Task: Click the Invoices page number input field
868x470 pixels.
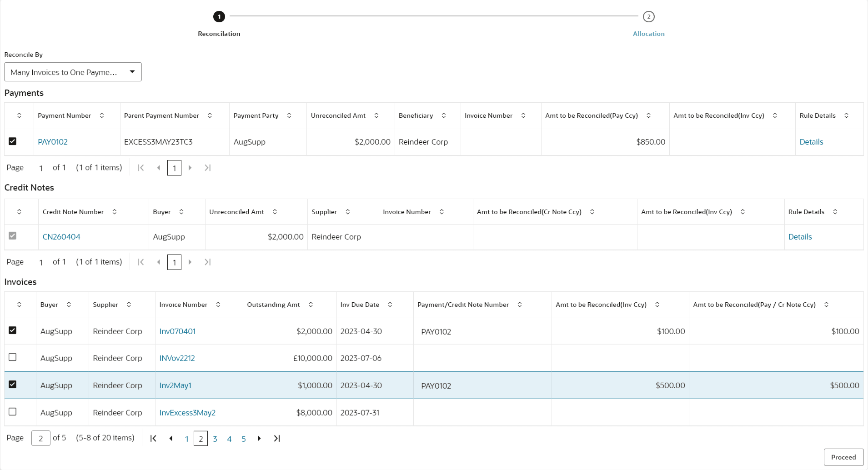Action: [x=41, y=438]
